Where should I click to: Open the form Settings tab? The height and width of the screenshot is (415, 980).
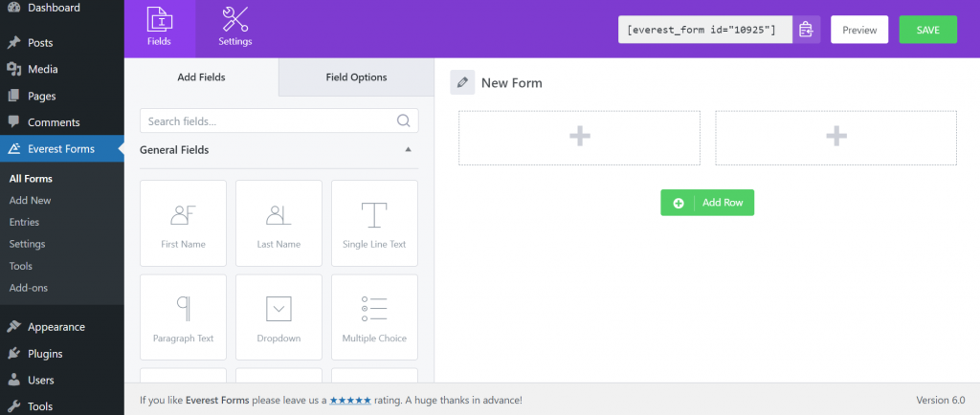(235, 28)
